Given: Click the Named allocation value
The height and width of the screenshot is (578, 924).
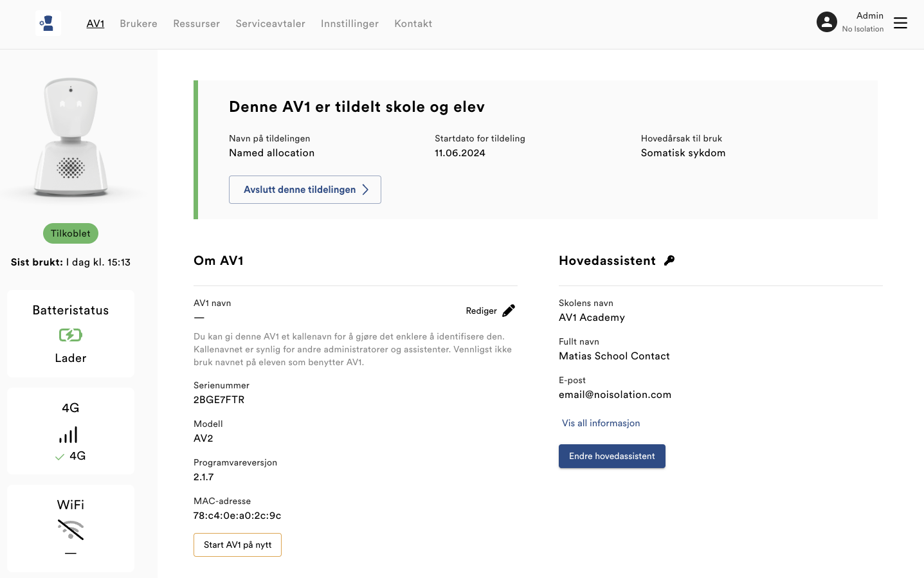Looking at the screenshot, I should click(x=271, y=152).
